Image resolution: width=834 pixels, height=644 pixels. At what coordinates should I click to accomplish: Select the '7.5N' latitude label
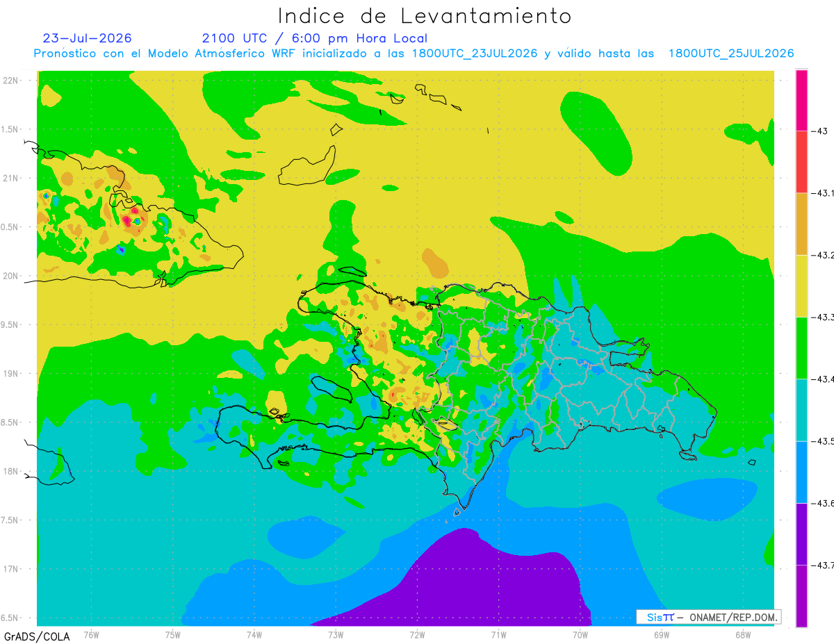10,520
